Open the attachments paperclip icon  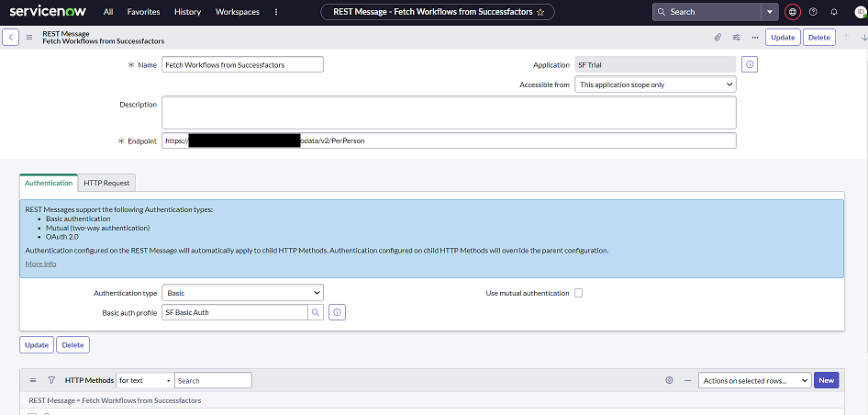[x=718, y=38]
